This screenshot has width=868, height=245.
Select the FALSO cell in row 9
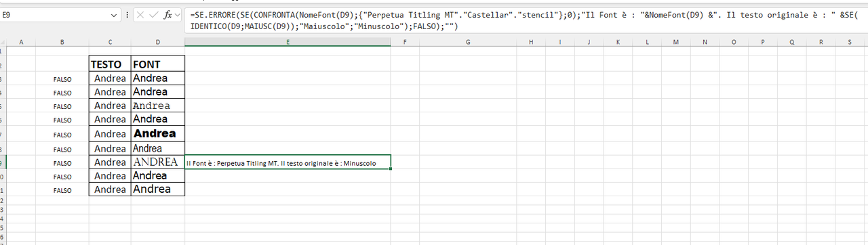pos(62,162)
